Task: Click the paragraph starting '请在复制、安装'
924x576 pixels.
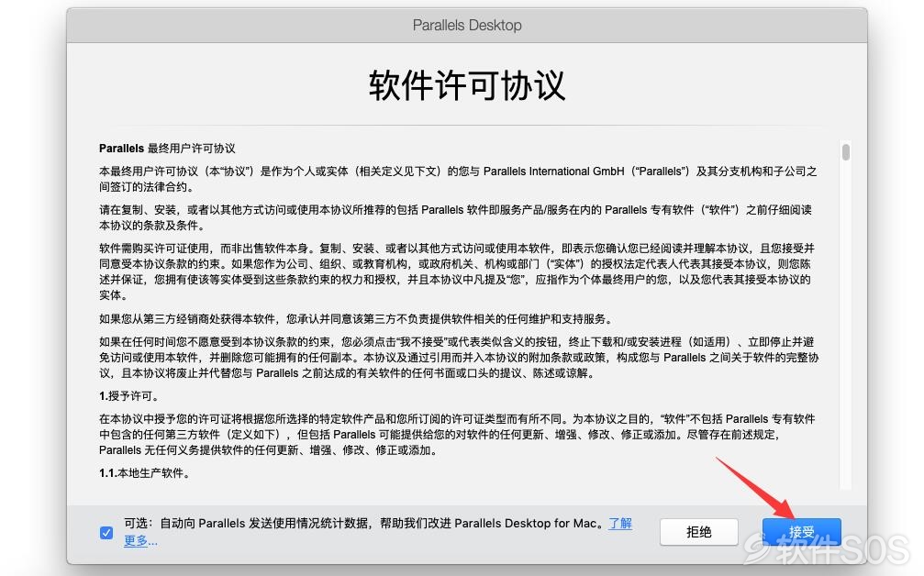Action: click(455, 217)
